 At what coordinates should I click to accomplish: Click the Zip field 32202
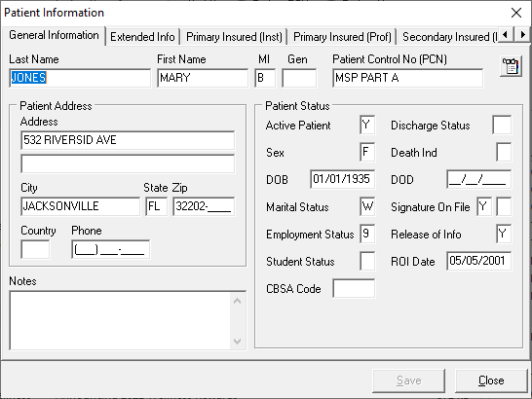[204, 206]
